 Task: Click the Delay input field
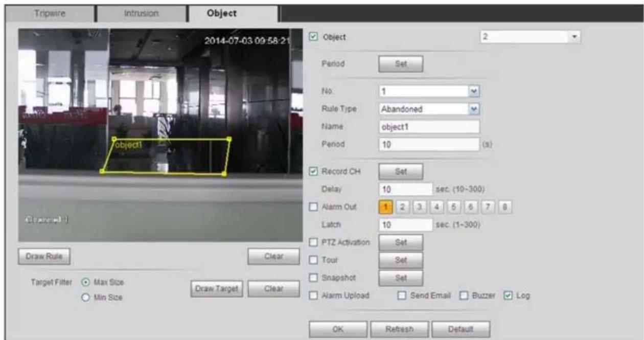point(406,189)
